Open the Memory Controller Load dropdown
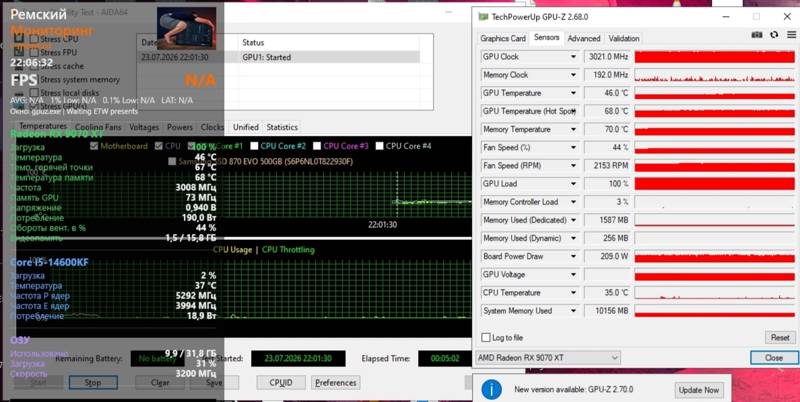The width and height of the screenshot is (800, 402). click(x=573, y=202)
